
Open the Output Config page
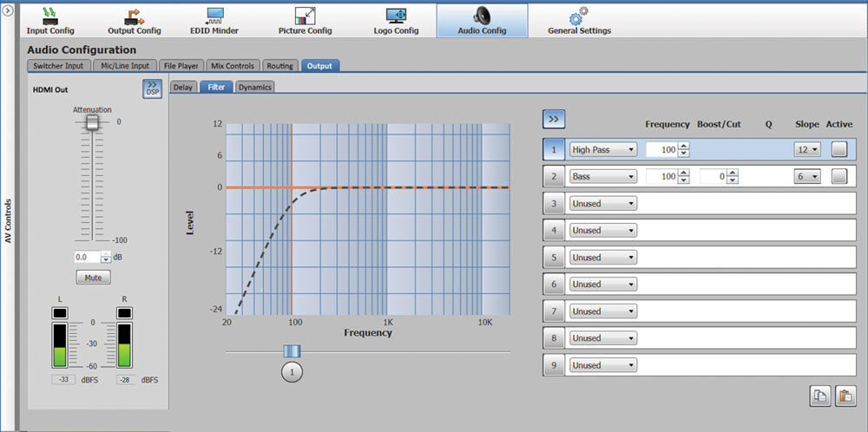[134, 20]
